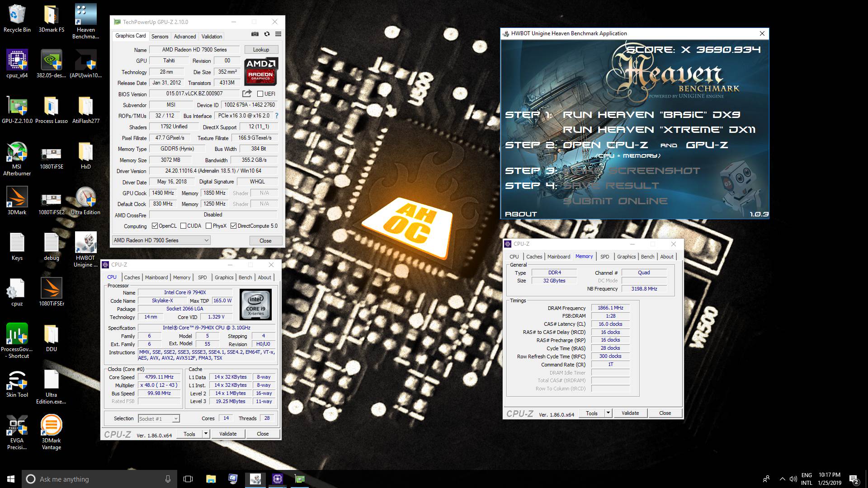
Task: Open Socket #1 selection dropdown in CPU-Z
Action: 159,419
